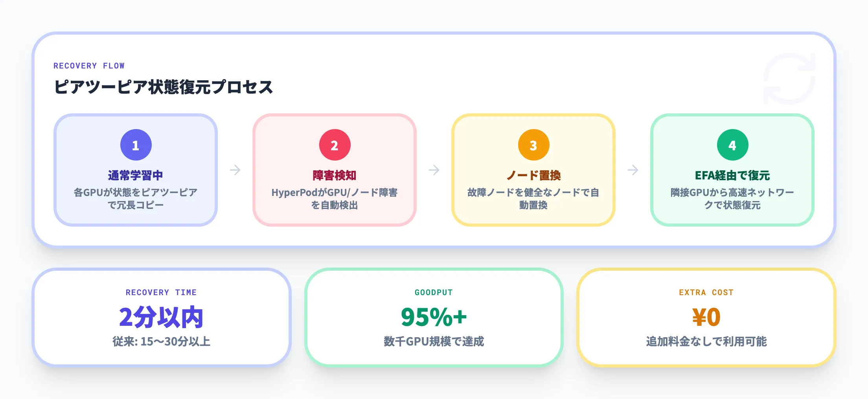Click the RECOVERY FLOW label

point(89,66)
